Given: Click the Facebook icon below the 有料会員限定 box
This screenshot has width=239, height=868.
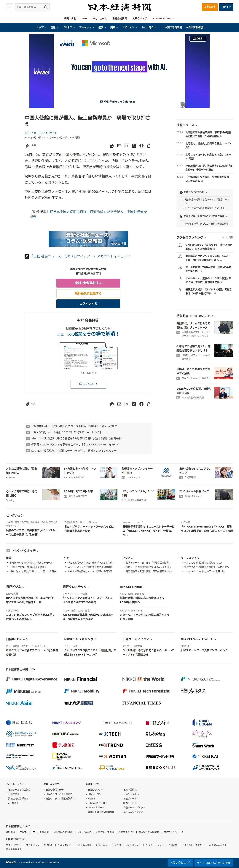Looking at the screenshot, I should click(x=141, y=404).
